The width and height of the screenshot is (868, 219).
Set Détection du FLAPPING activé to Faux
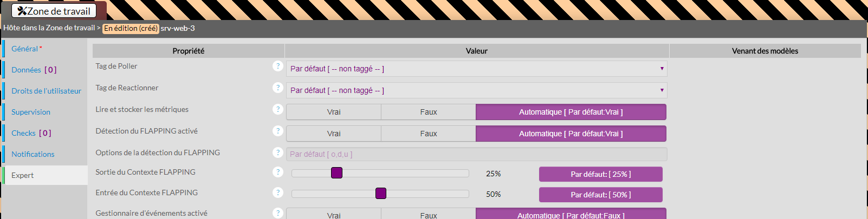coord(429,134)
